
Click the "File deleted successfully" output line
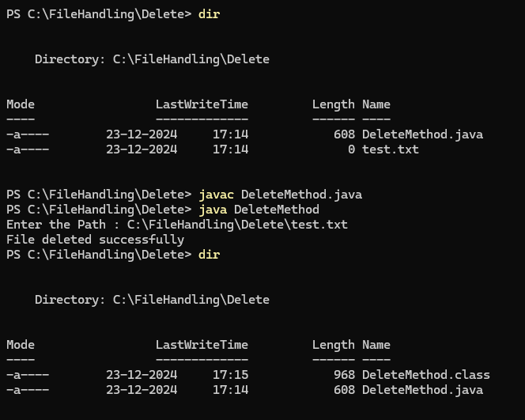click(x=95, y=240)
